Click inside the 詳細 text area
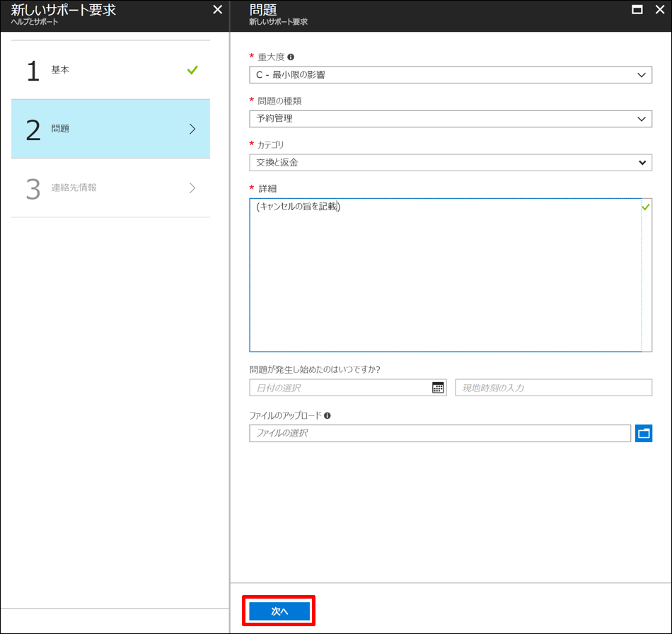 [x=449, y=276]
